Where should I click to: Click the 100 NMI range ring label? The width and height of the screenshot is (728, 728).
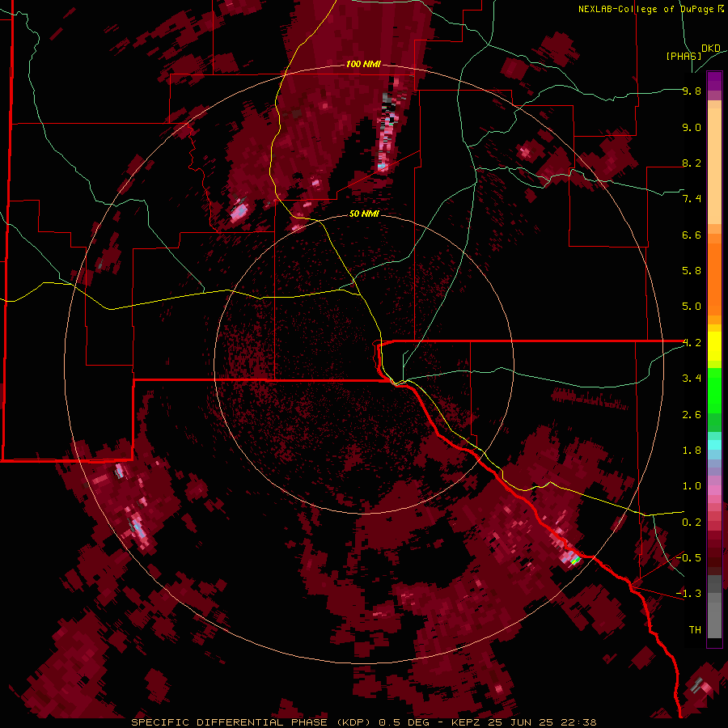coord(363,64)
